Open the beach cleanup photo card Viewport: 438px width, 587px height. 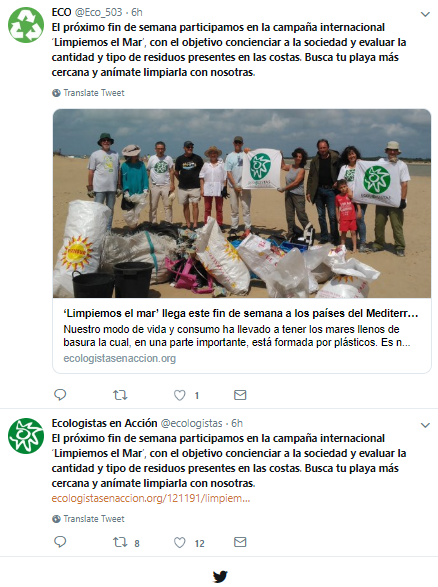click(242, 204)
